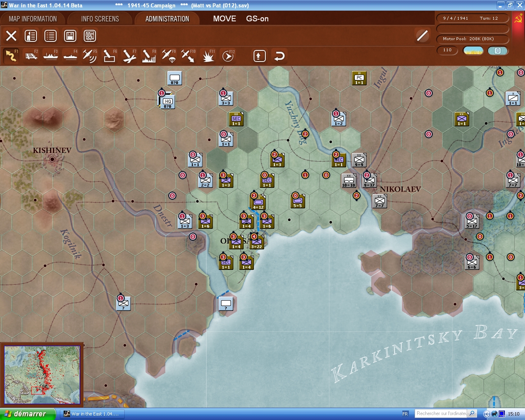Select the F11 build fortification mode
This screenshot has width=525, height=420.
pos(208,56)
